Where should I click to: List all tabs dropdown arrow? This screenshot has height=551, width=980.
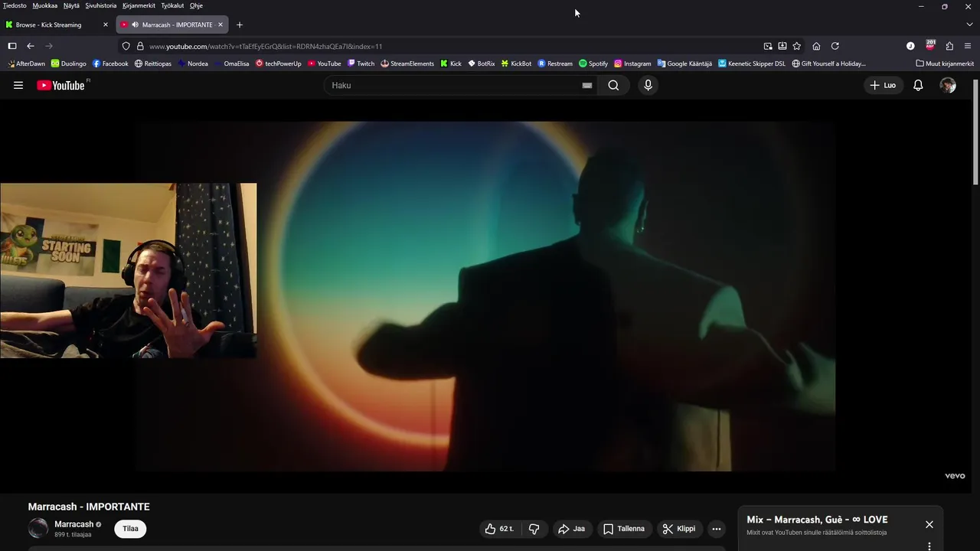coord(969,24)
